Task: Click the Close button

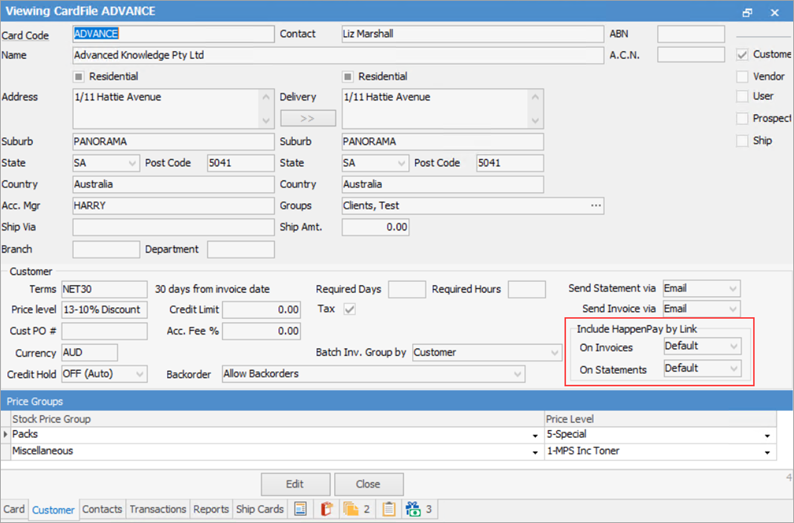Action: pyautogui.click(x=368, y=484)
